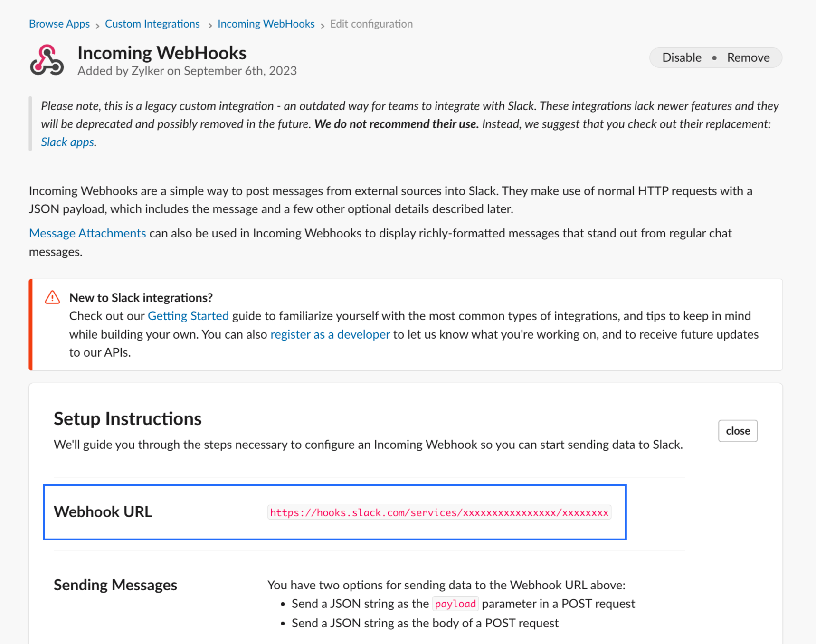
Task: Open the Message Attachments link
Action: [x=87, y=233]
